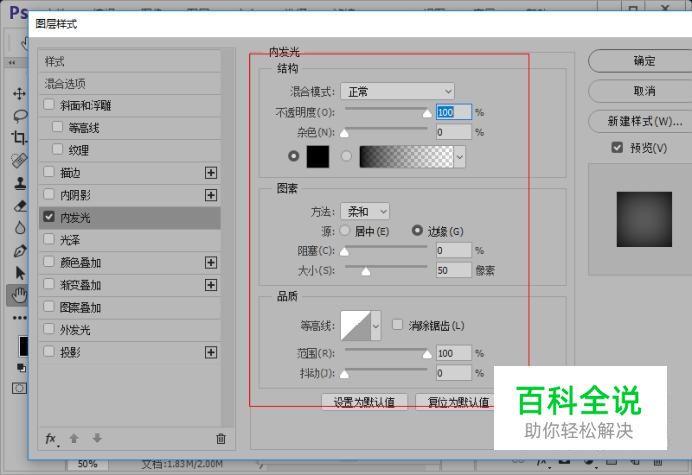Click the 范围(R) slider handle
The height and width of the screenshot is (475, 692).
click(427, 354)
